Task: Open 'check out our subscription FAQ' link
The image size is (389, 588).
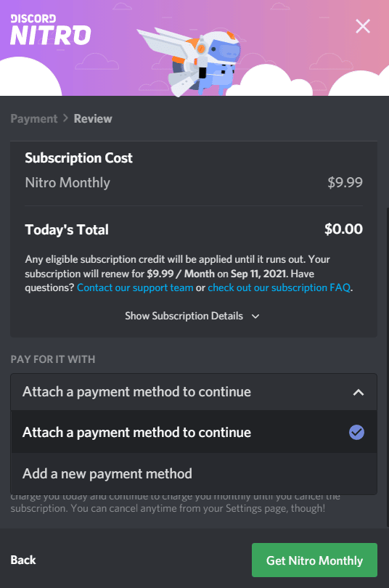Action: (279, 287)
